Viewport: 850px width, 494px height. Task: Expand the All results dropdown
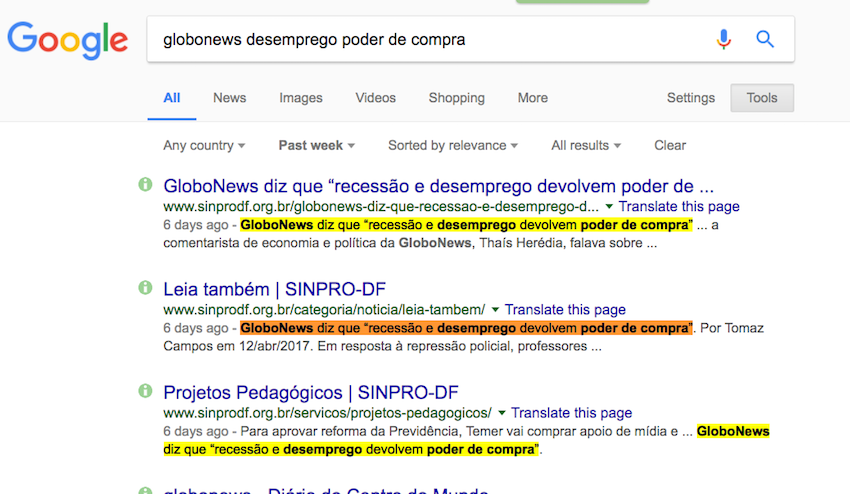(x=586, y=145)
